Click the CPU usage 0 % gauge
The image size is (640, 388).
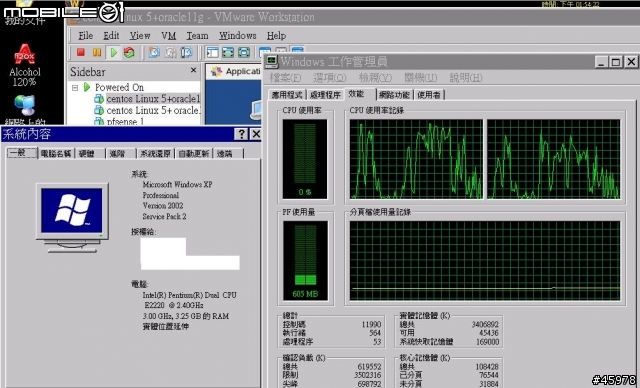tap(305, 159)
